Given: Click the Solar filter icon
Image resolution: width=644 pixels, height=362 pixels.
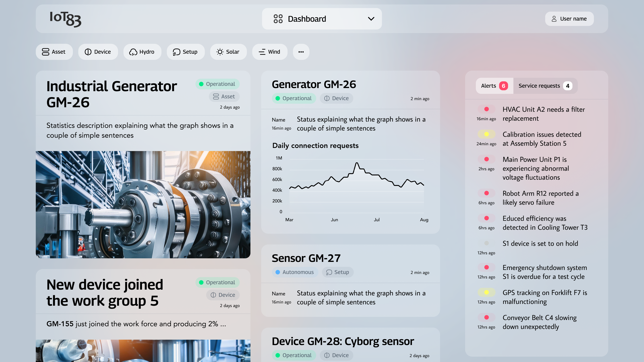Looking at the screenshot, I should pos(220,52).
